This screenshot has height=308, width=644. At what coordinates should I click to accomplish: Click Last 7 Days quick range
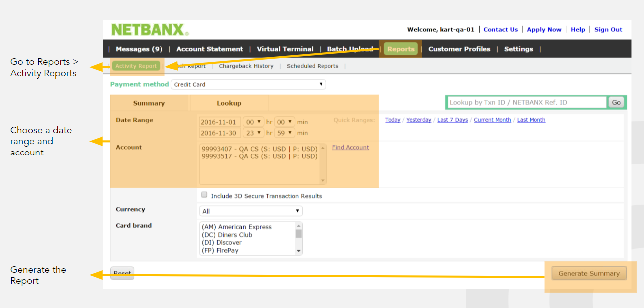[x=452, y=120]
